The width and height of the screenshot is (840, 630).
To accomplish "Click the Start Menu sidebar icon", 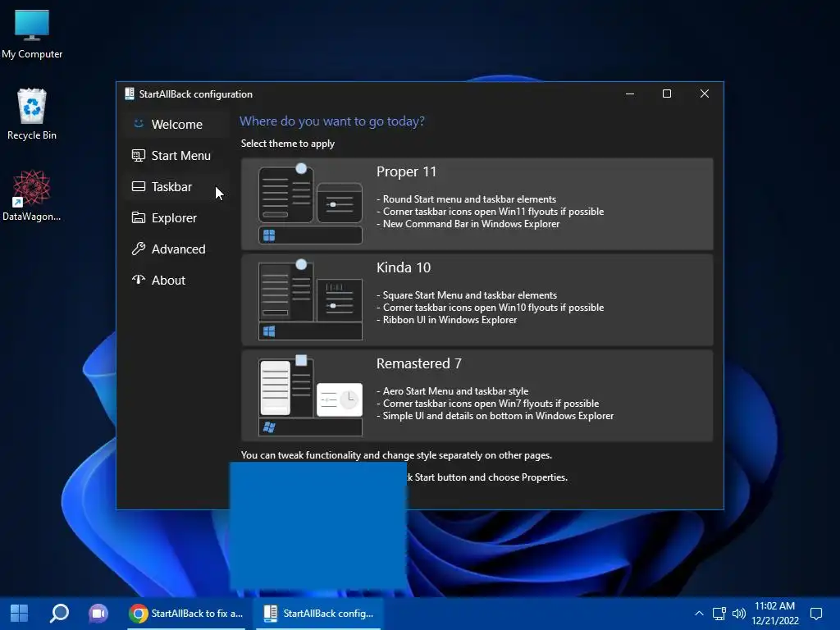I will pos(138,155).
